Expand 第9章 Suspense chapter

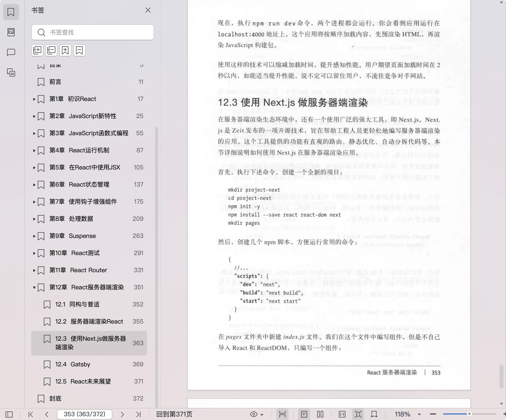tap(34, 236)
